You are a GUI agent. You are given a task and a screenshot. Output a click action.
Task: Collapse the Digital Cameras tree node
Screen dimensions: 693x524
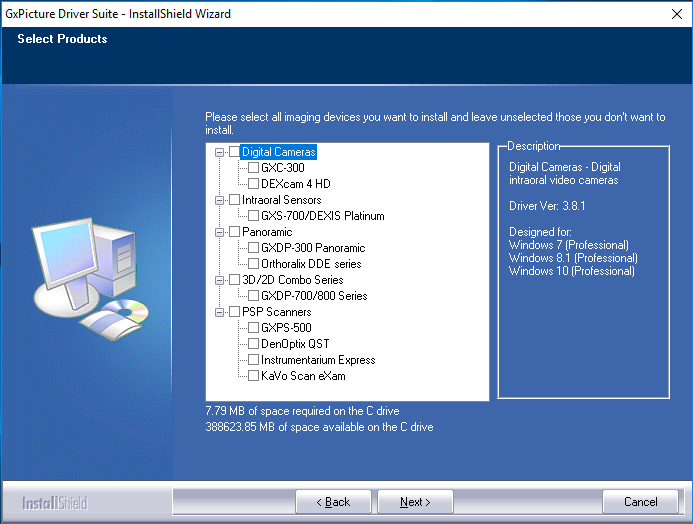pyautogui.click(x=219, y=152)
